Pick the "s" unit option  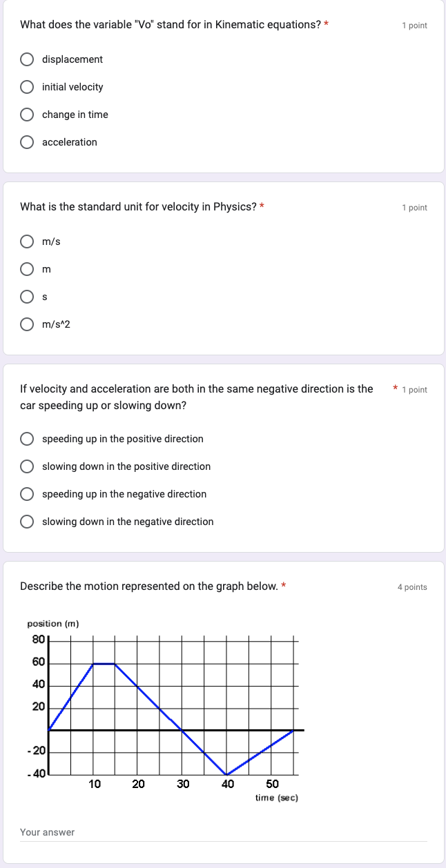27,297
